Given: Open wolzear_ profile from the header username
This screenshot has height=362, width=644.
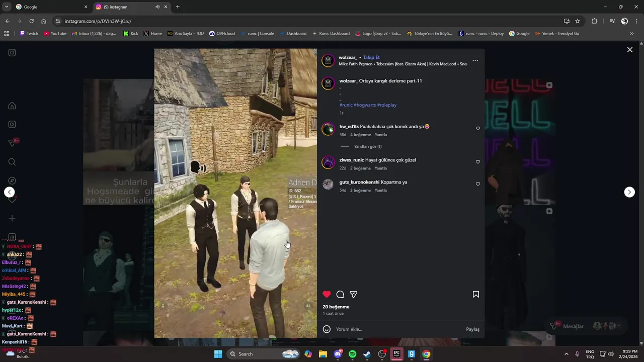Looking at the screenshot, I should pyautogui.click(x=348, y=57).
